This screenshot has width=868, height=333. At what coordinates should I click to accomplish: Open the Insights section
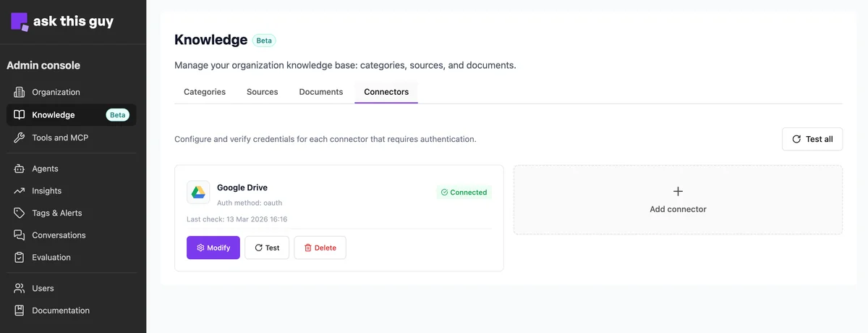(x=72, y=191)
